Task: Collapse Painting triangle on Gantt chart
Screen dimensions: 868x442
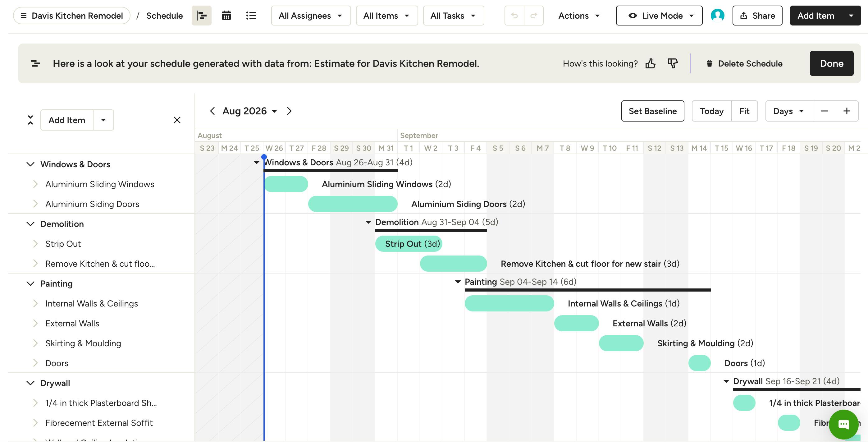Action: pos(458,282)
